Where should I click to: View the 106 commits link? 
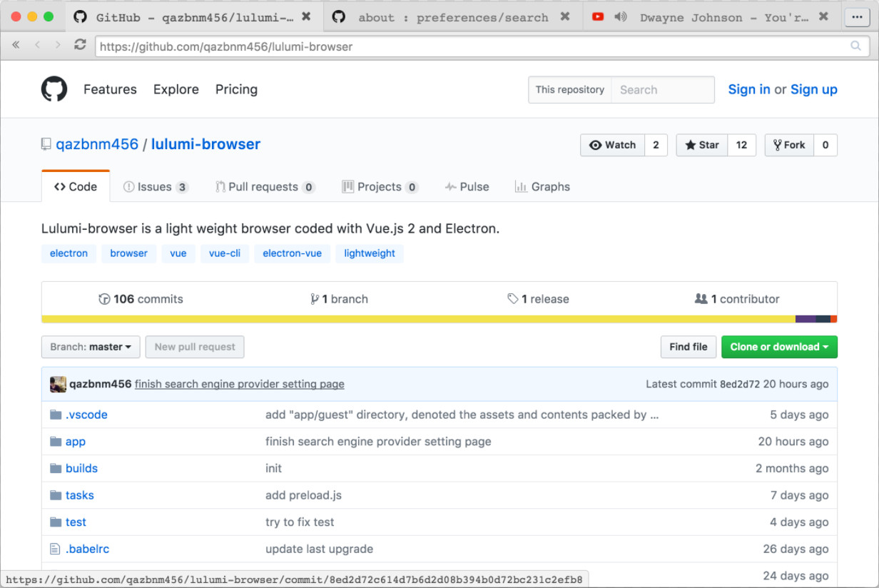coord(141,299)
